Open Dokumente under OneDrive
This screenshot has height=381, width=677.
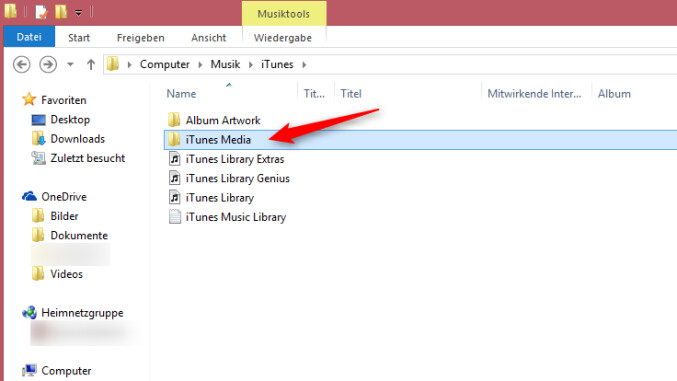coord(79,235)
